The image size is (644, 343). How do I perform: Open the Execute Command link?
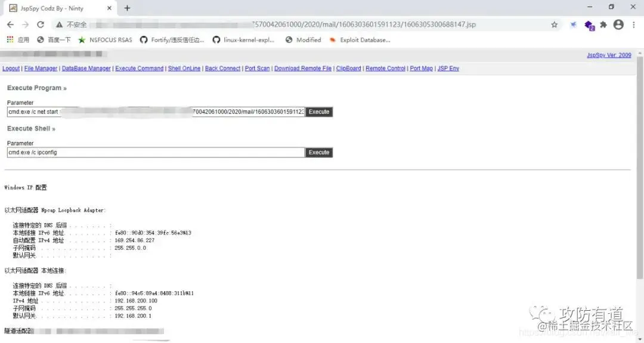[x=139, y=69]
